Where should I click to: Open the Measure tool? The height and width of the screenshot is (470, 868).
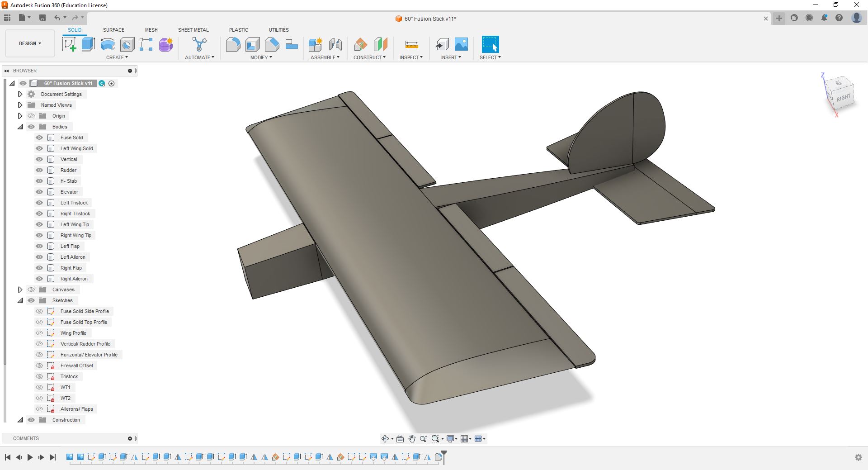click(411, 44)
